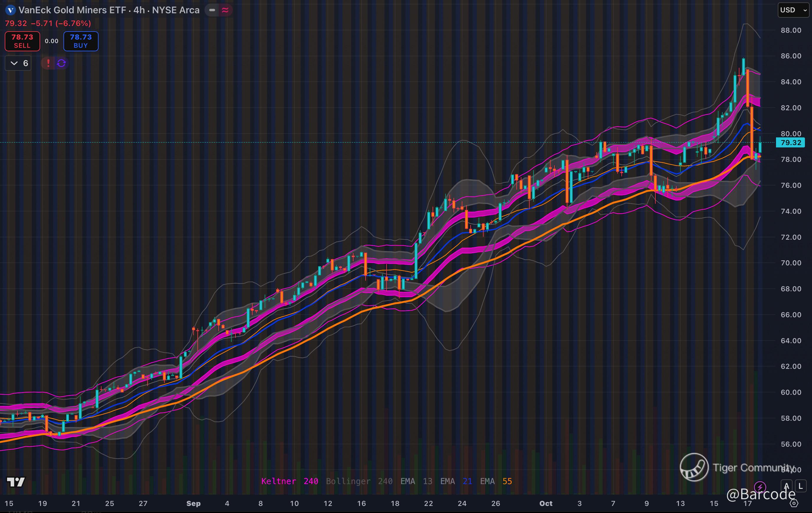Open chart settings hexagon gear icon

coord(794,503)
